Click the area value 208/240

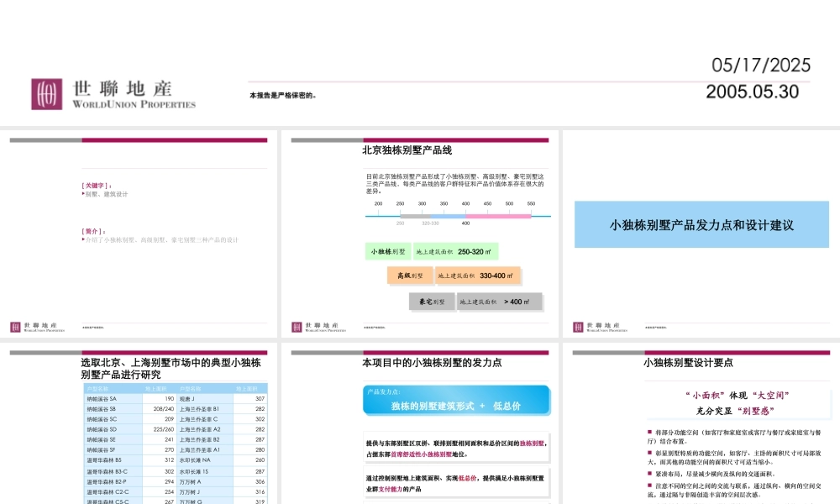pyautogui.click(x=164, y=409)
